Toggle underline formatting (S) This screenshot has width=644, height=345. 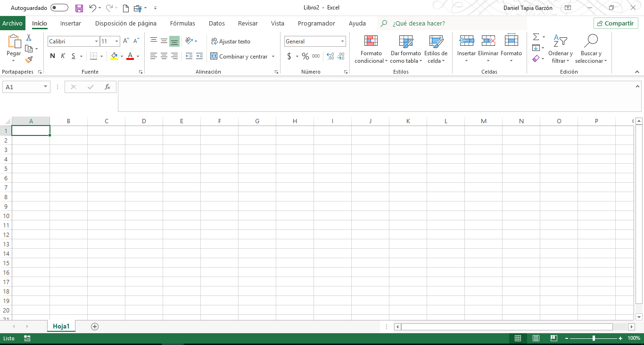click(x=74, y=56)
